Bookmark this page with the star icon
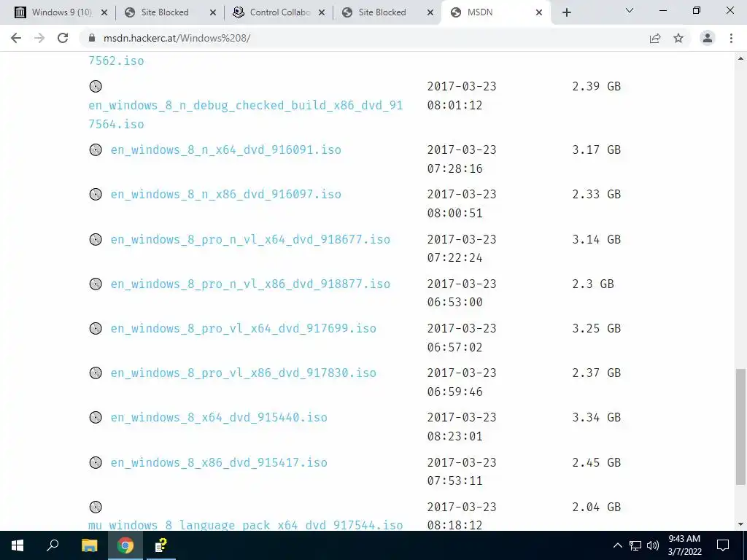The height and width of the screenshot is (560, 747). tap(678, 38)
